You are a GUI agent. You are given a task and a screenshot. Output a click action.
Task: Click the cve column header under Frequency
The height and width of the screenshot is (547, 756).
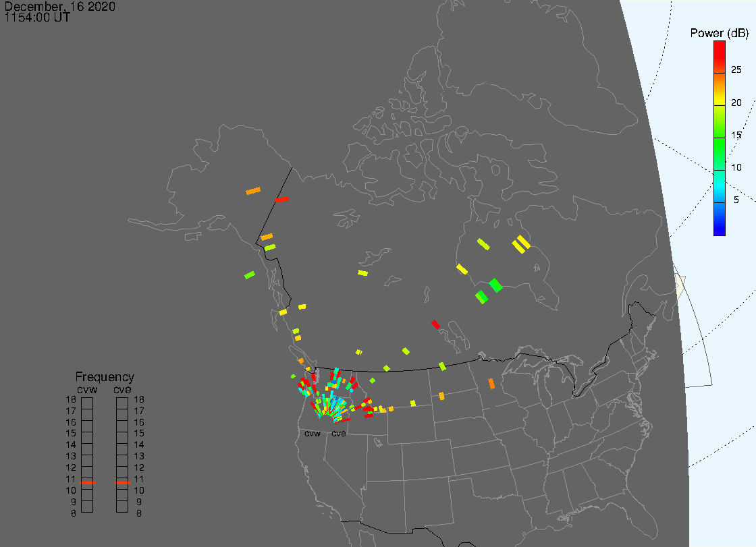[122, 389]
